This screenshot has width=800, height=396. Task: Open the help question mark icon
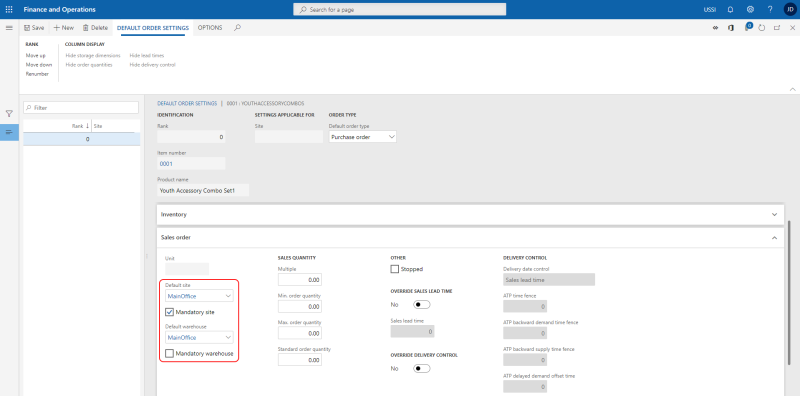point(770,9)
